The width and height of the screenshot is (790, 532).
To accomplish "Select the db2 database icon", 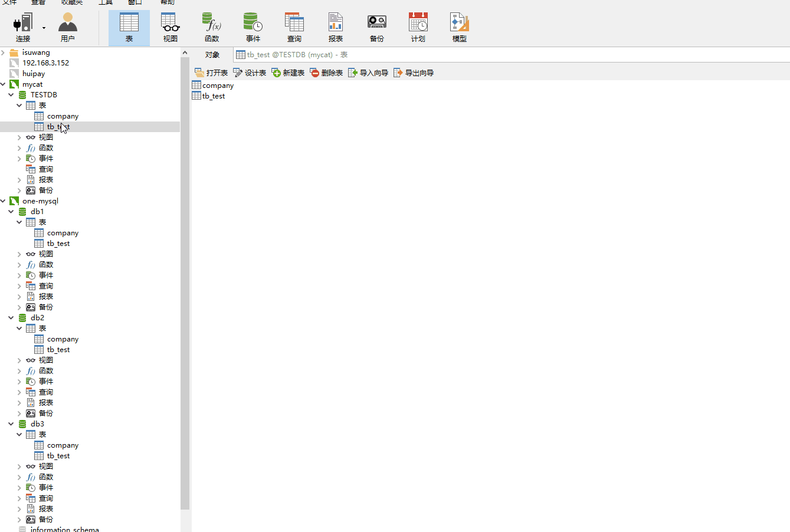I will coord(22,318).
